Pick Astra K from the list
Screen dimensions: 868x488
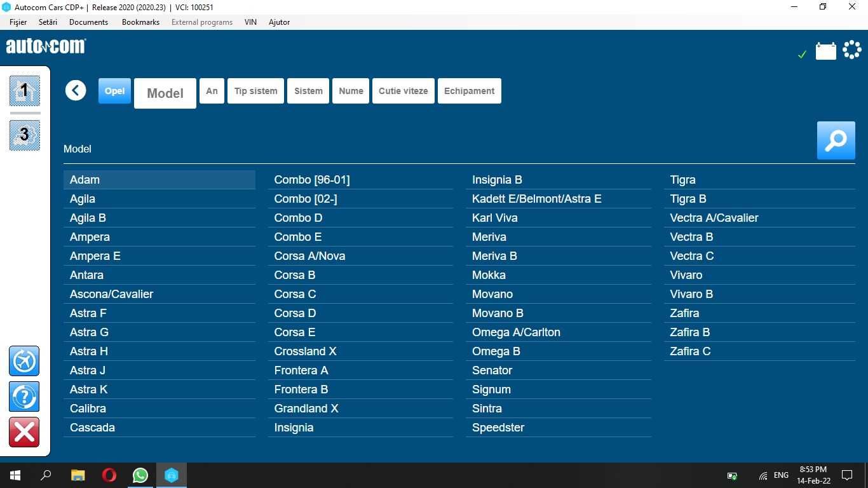[x=159, y=390]
